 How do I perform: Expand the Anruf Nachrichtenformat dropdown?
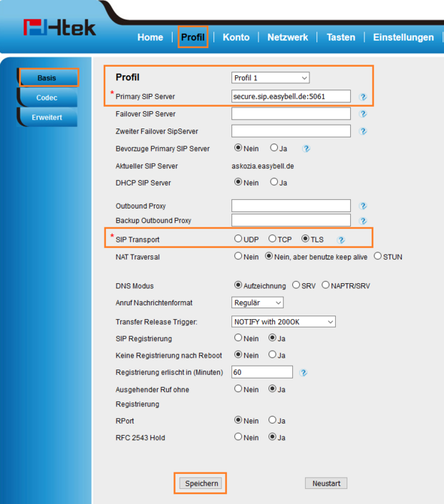coord(257,303)
